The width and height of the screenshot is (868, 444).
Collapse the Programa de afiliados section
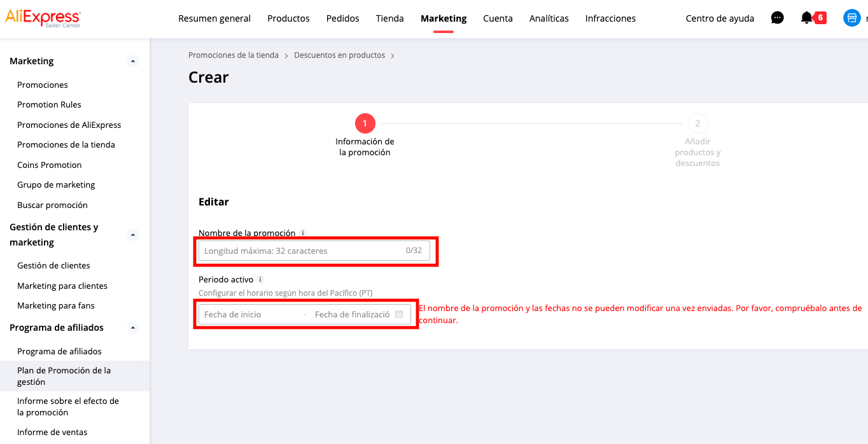[x=132, y=328]
